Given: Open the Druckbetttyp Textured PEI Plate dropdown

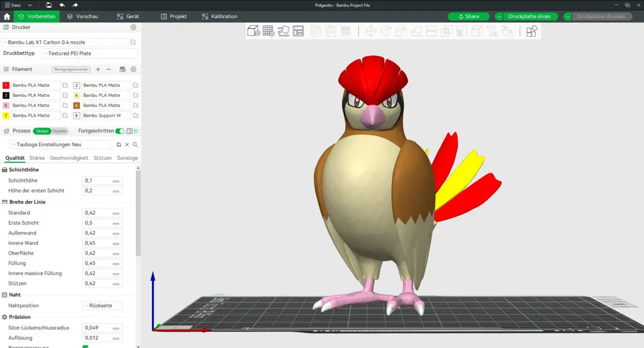Looking at the screenshot, I should 90,53.
